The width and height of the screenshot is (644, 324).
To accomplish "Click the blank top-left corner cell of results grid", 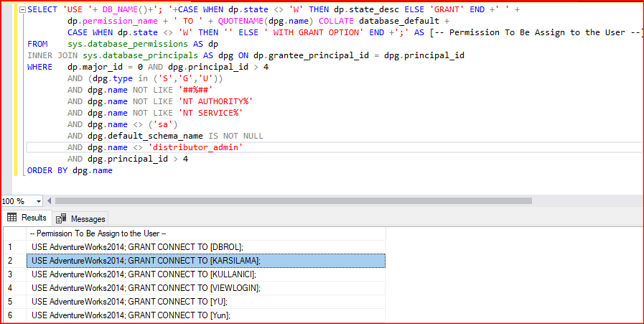I will tap(13, 233).
